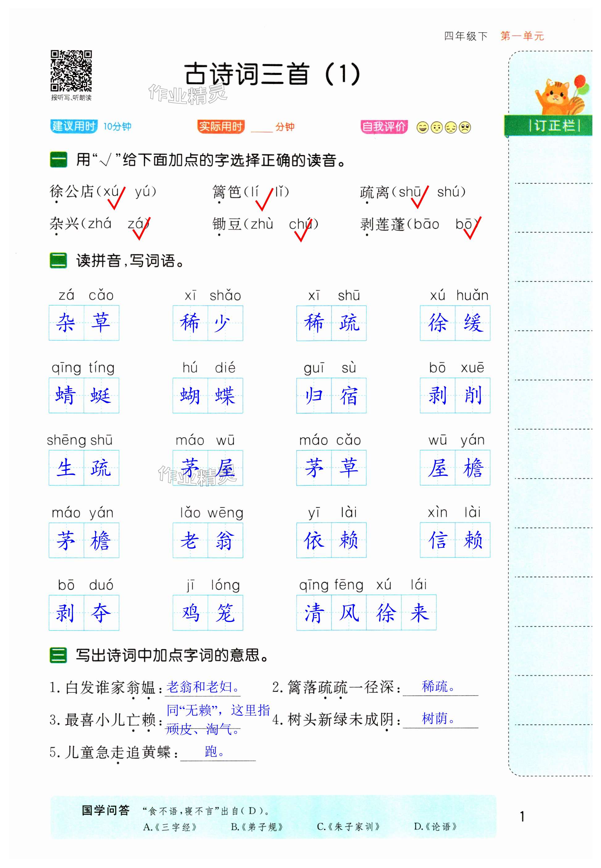
Task: Select the big-grin smiley self-rating face
Action: [423, 128]
